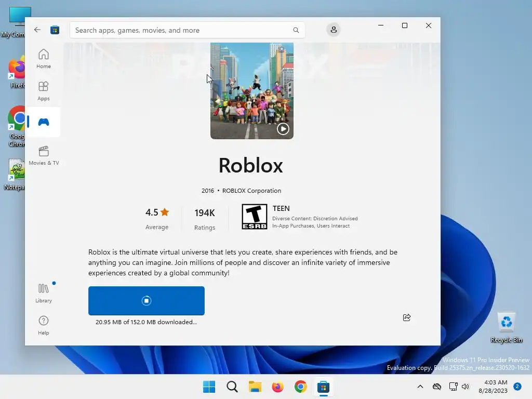The height and width of the screenshot is (399, 532).
Task: Open the user account profile icon
Action: [x=334, y=30]
